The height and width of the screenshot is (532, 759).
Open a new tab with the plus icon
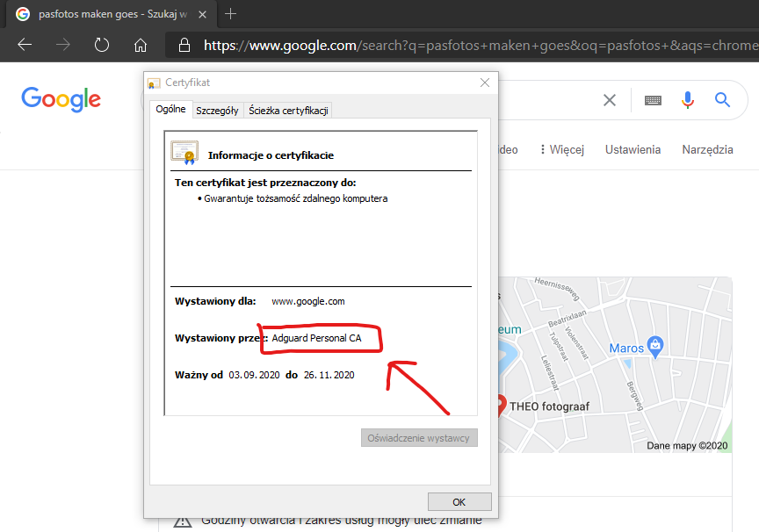pos(230,14)
